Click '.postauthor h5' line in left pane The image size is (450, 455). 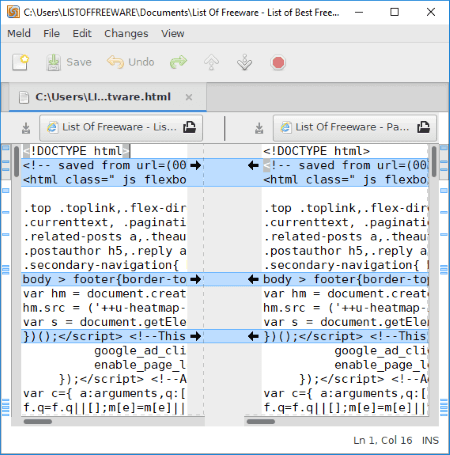(104, 251)
